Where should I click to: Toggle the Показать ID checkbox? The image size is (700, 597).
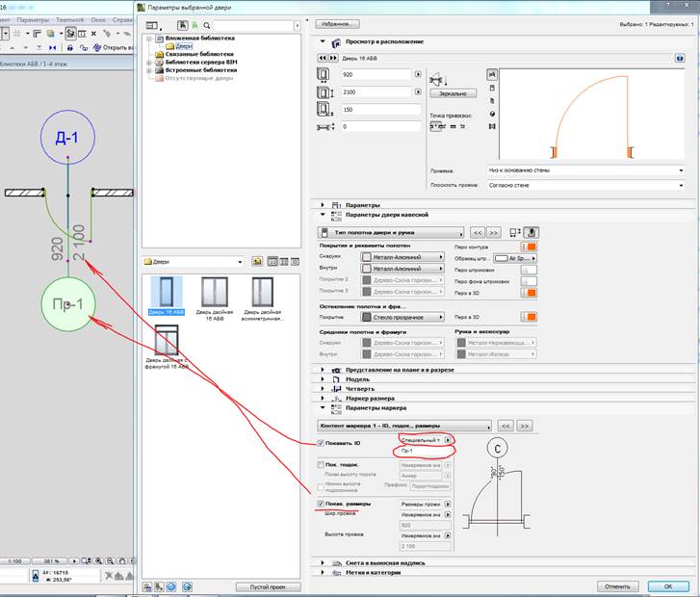coord(321,443)
